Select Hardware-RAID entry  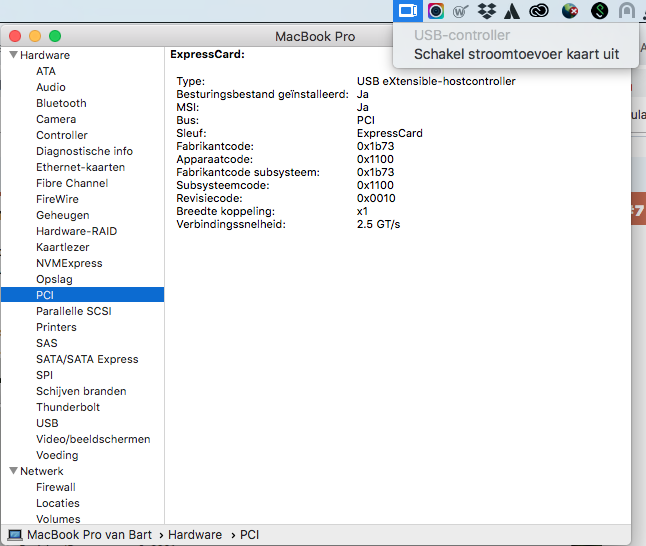tap(77, 231)
